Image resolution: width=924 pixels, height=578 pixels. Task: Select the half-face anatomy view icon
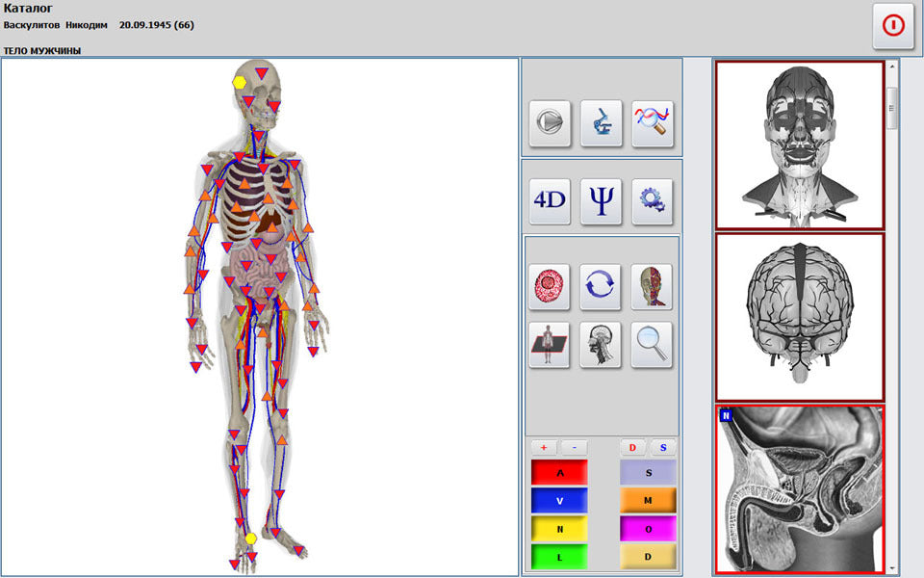653,287
